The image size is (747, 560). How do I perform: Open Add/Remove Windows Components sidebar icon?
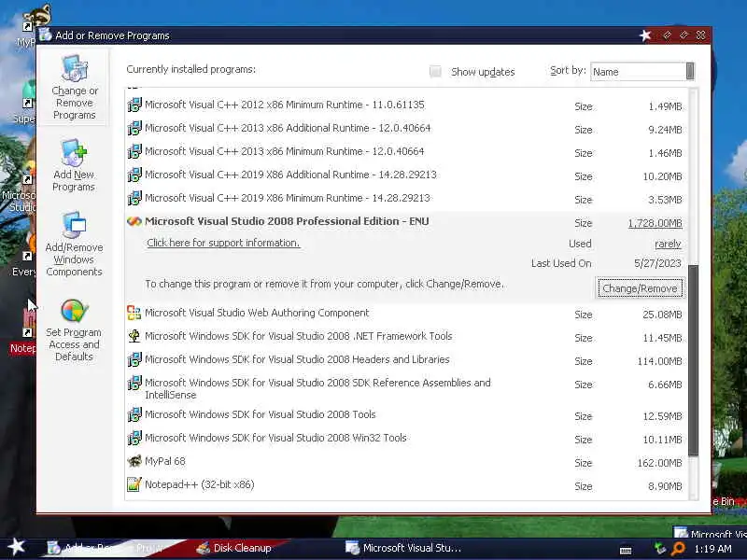(x=75, y=225)
